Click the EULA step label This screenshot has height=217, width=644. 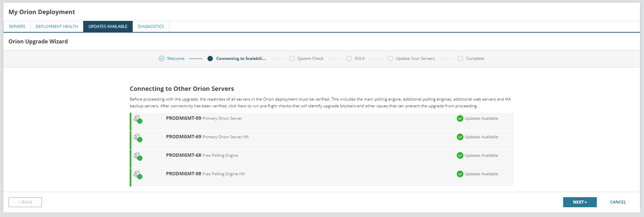pos(360,59)
